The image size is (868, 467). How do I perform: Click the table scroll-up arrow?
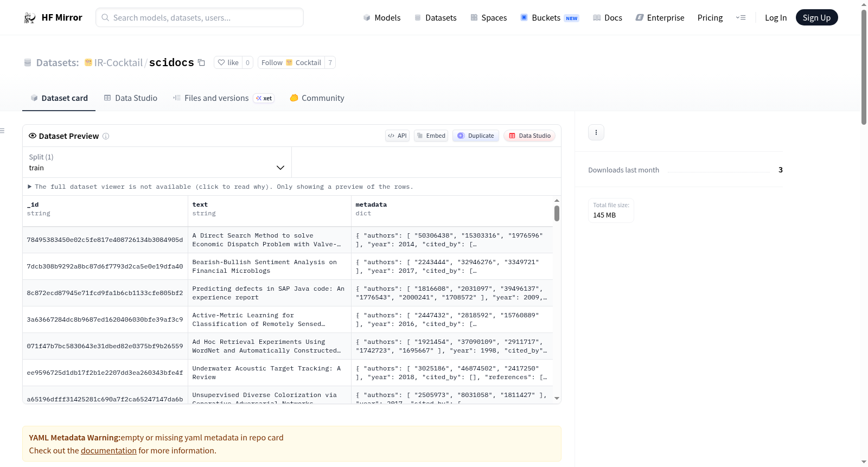pyautogui.click(x=557, y=201)
